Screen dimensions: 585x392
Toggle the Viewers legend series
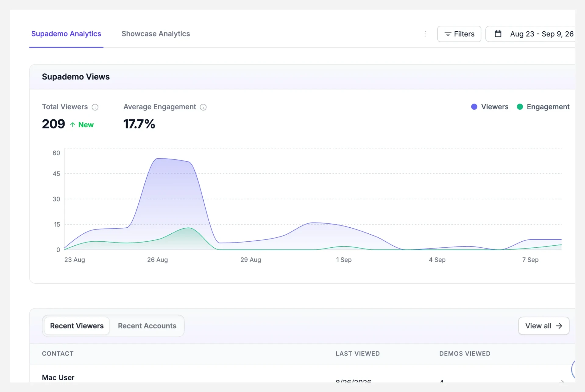coord(490,107)
